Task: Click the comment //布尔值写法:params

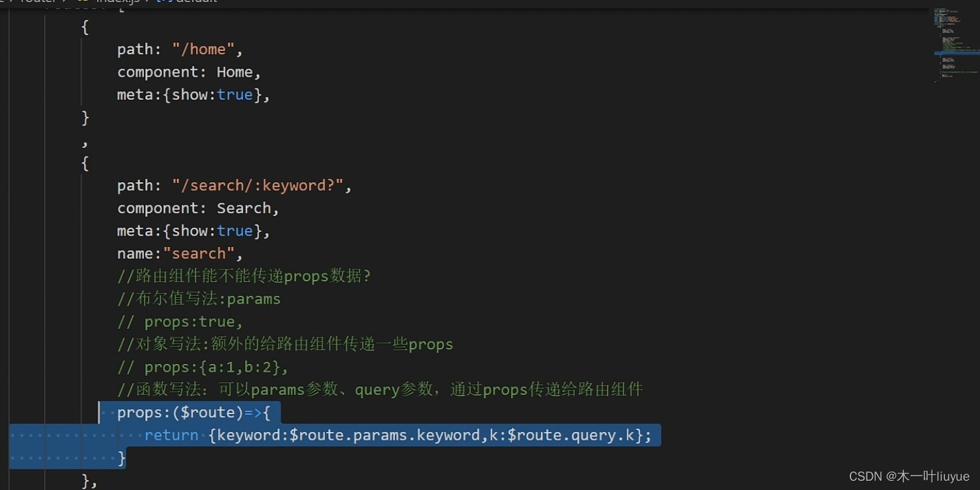Action: click(199, 298)
